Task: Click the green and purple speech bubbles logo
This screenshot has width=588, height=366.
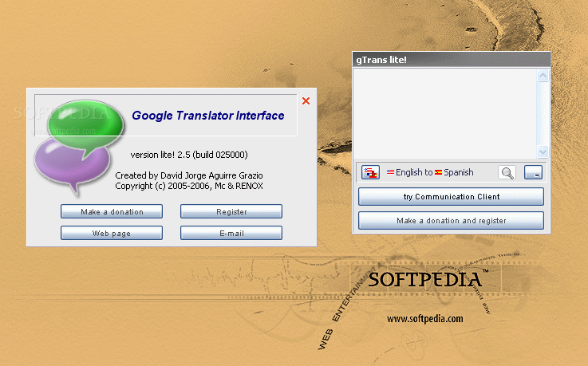Action: (x=79, y=147)
